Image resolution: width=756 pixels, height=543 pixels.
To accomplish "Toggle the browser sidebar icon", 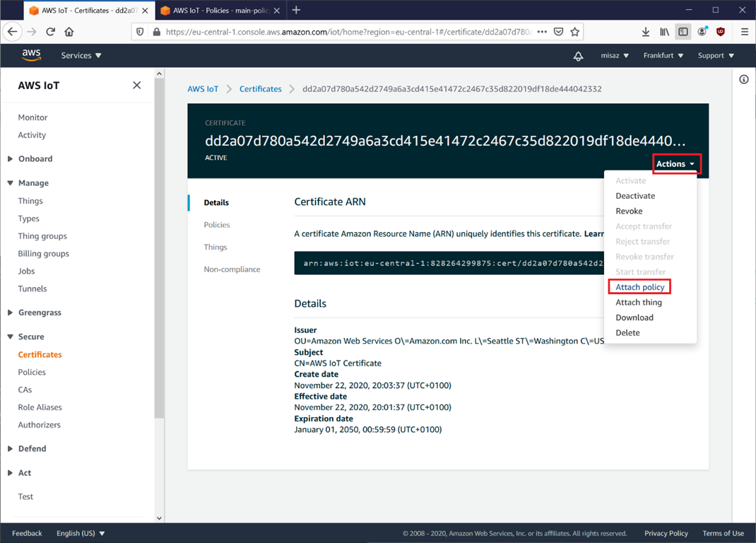I will [x=683, y=32].
